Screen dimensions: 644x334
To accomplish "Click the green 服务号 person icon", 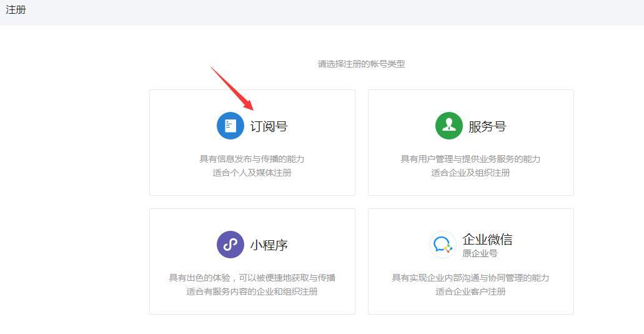I will pos(449,126).
